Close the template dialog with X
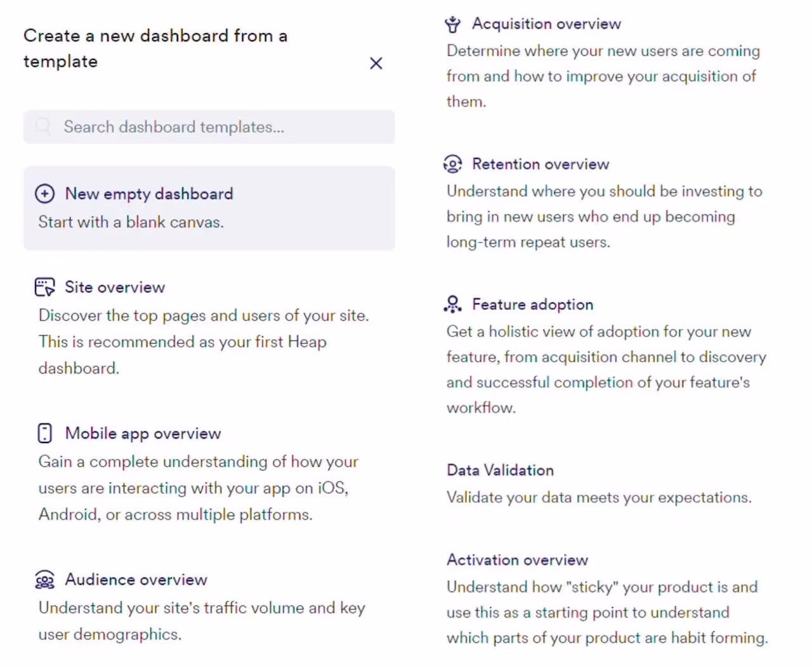The height and width of the screenshot is (667, 812). 376,63
